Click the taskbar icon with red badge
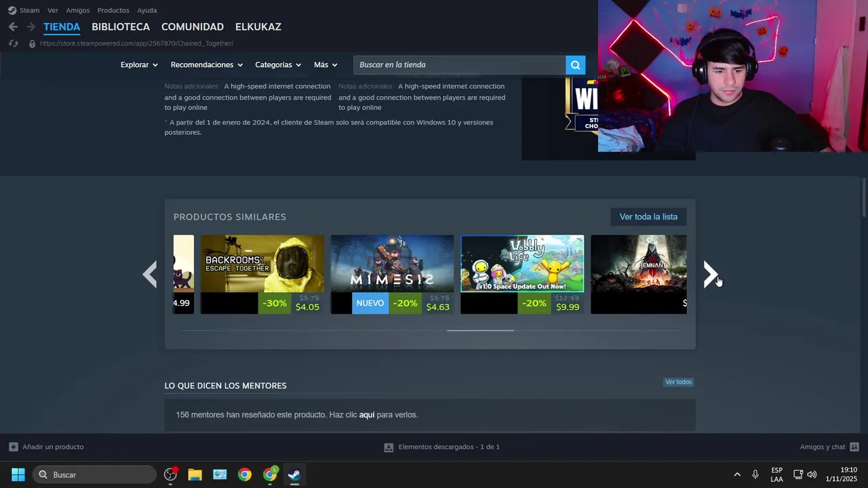 pyautogui.click(x=170, y=474)
